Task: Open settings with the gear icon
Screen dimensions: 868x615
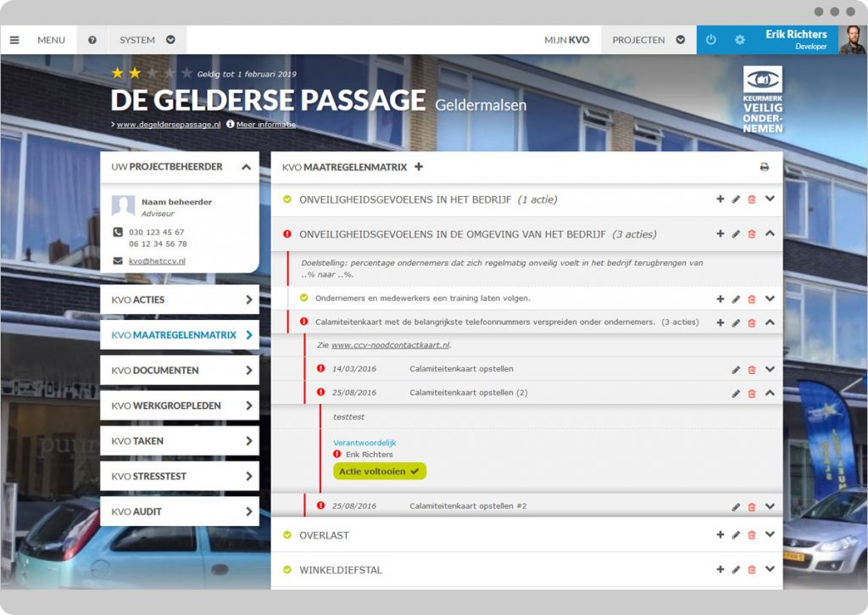Action: point(739,40)
